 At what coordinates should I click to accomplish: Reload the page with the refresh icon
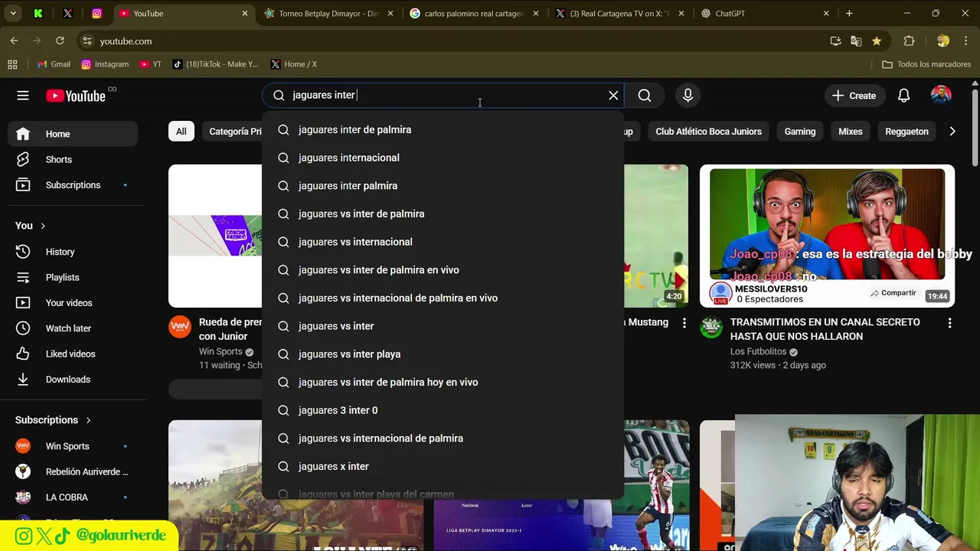[x=60, y=41]
